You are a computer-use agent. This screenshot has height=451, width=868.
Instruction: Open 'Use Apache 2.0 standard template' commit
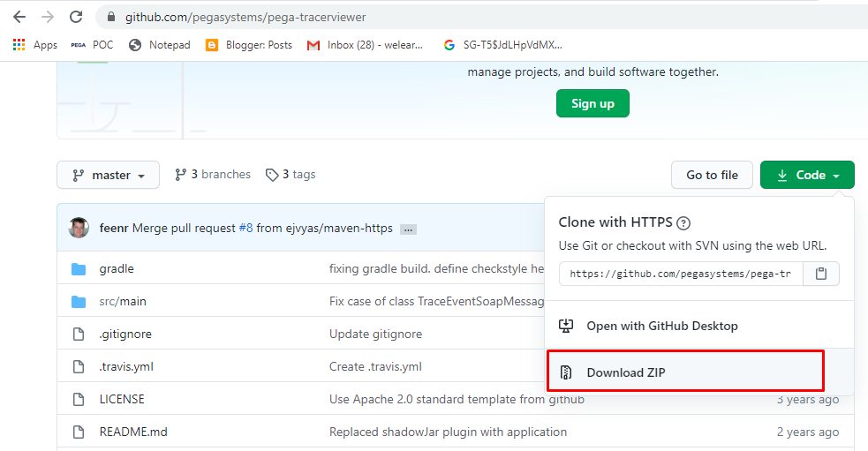point(457,399)
